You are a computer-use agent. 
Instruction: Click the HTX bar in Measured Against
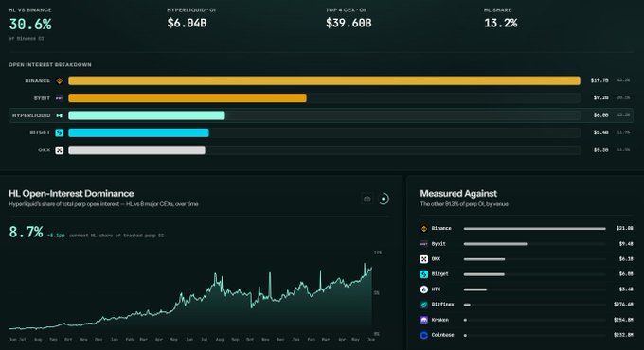475,289
